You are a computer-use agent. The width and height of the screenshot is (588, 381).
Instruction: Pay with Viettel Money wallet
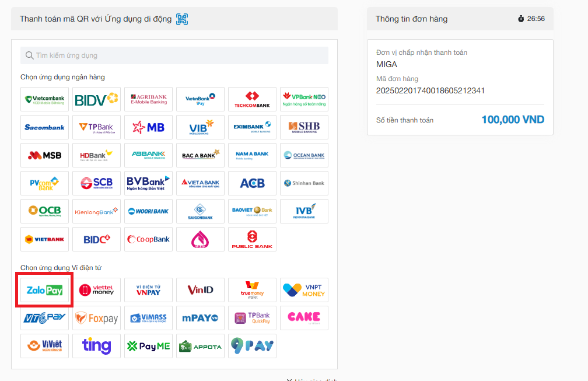(97, 290)
